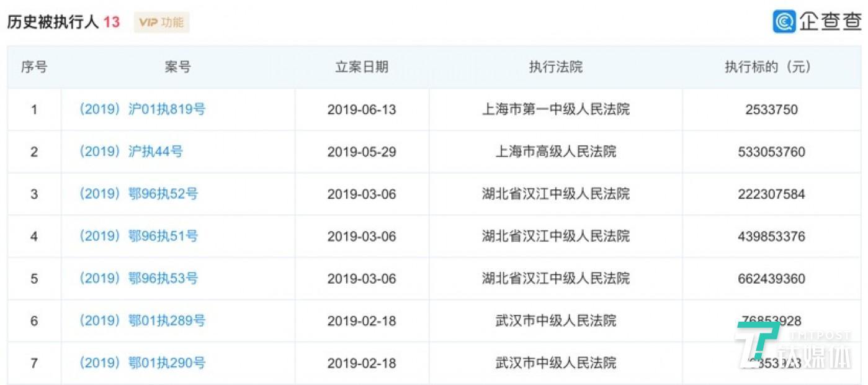868x385 pixels.
Task: Open case (2019)鄂01执290号
Action: pos(142,363)
